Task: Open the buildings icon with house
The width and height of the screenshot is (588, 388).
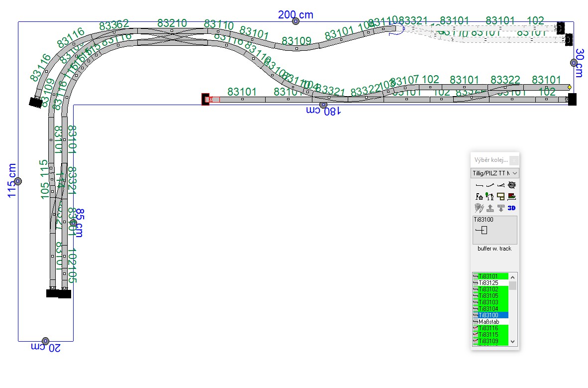Action: click(x=480, y=197)
